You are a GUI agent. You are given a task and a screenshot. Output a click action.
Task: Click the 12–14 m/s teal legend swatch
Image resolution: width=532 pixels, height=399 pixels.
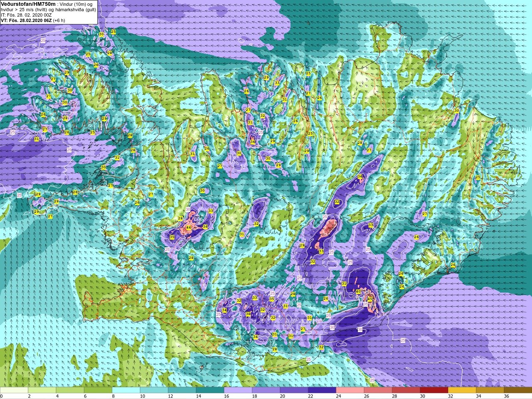182,390
